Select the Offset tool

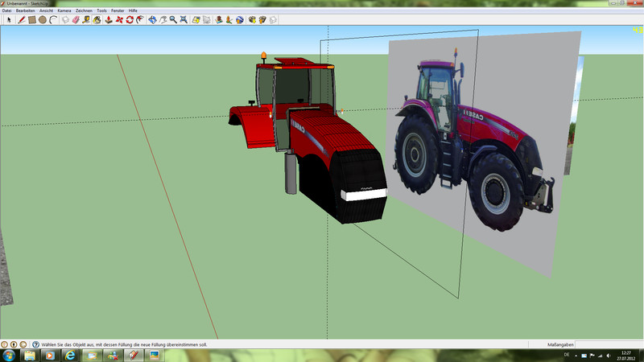tap(140, 19)
